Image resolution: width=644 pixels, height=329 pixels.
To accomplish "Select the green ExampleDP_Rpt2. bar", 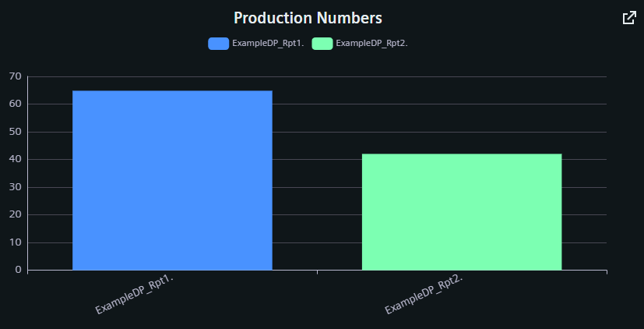I will coord(462,211).
